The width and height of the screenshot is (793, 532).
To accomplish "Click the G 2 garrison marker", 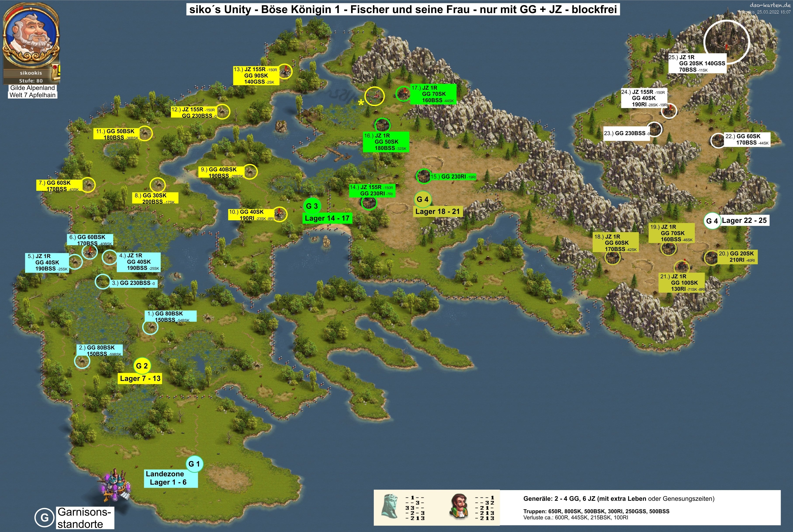I will pyautogui.click(x=142, y=366).
